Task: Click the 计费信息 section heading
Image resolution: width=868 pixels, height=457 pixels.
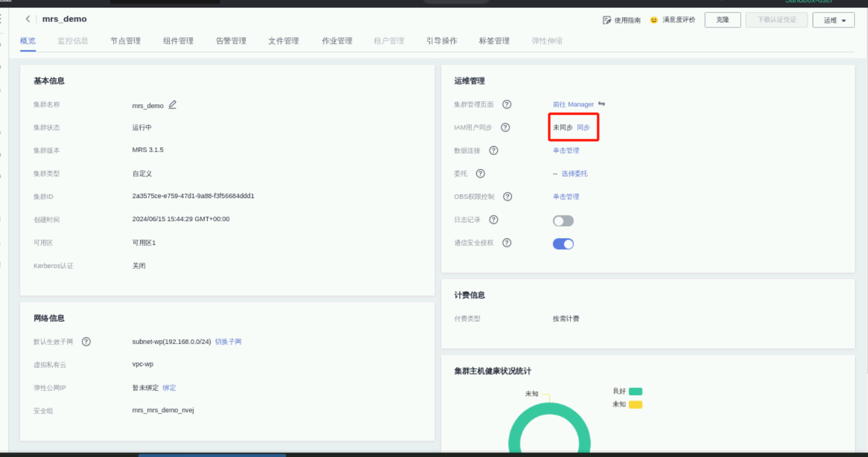Action: coord(469,295)
